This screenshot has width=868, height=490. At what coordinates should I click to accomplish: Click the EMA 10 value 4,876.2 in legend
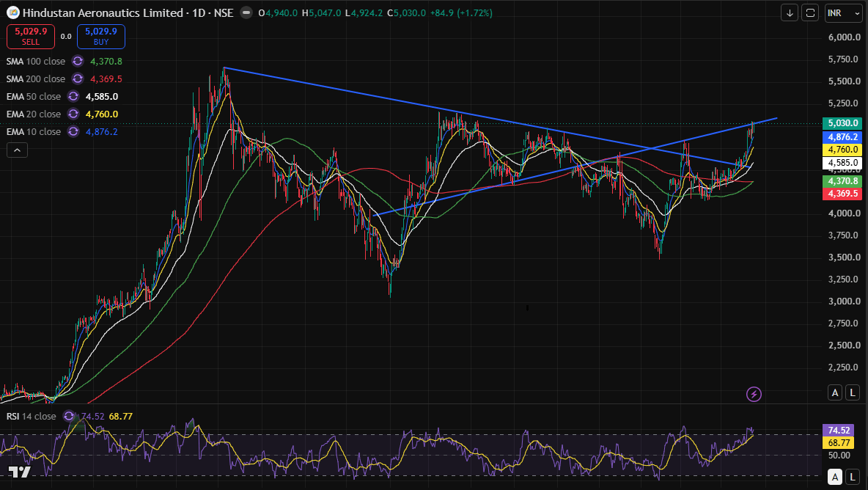tap(102, 132)
